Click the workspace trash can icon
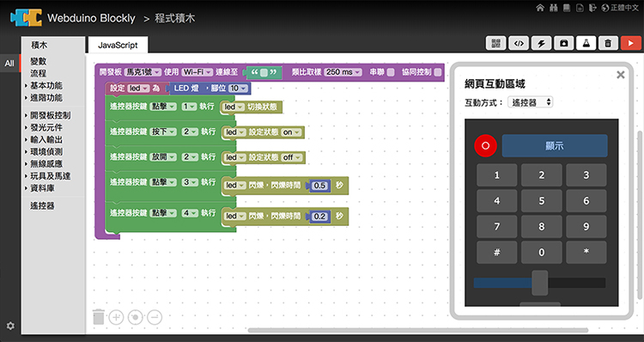This screenshot has height=342, width=644. [x=99, y=317]
